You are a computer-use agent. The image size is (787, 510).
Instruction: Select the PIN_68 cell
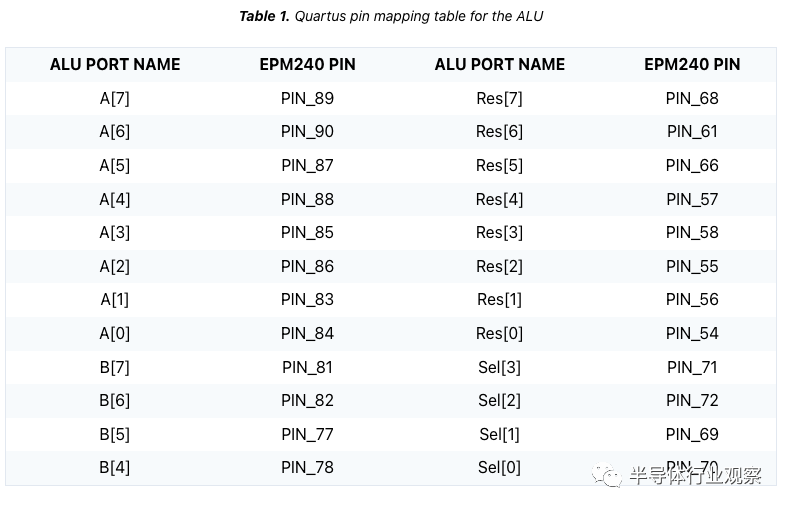pos(692,98)
